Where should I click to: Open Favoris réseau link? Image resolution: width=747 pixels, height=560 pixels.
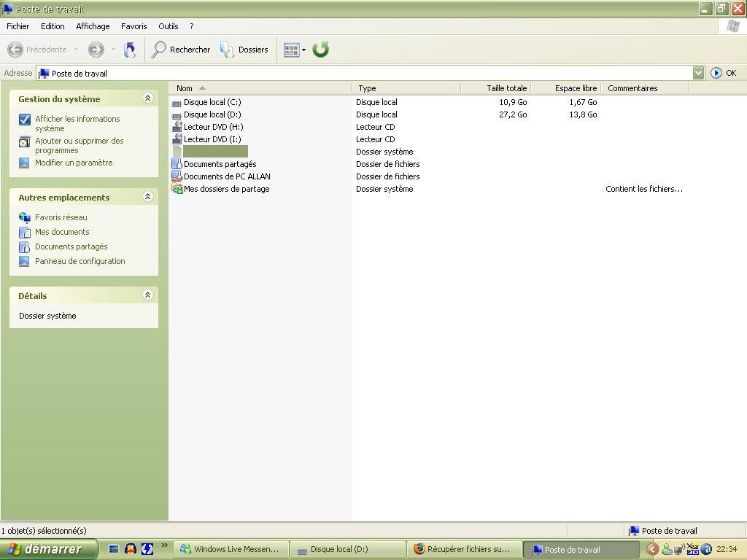pyautogui.click(x=61, y=217)
